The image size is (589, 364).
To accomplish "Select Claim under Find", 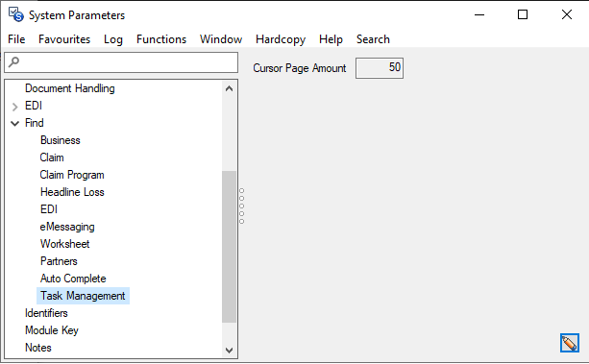I will point(52,158).
